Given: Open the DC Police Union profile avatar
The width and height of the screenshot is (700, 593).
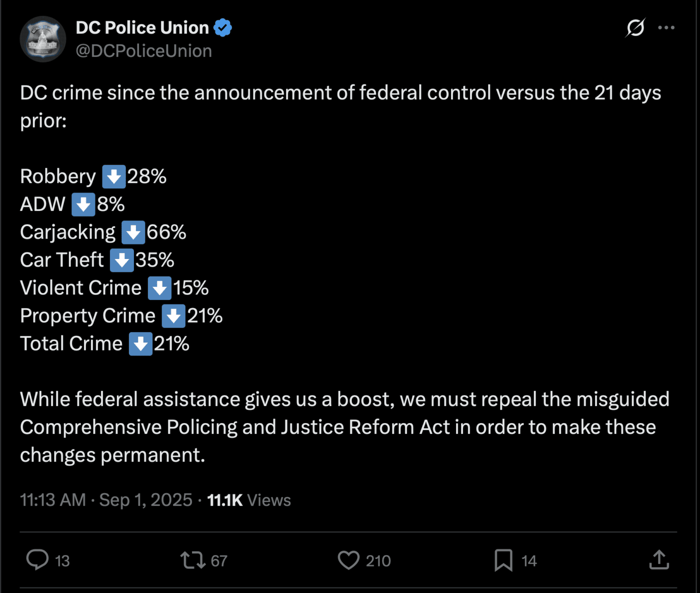Looking at the screenshot, I should point(43,39).
